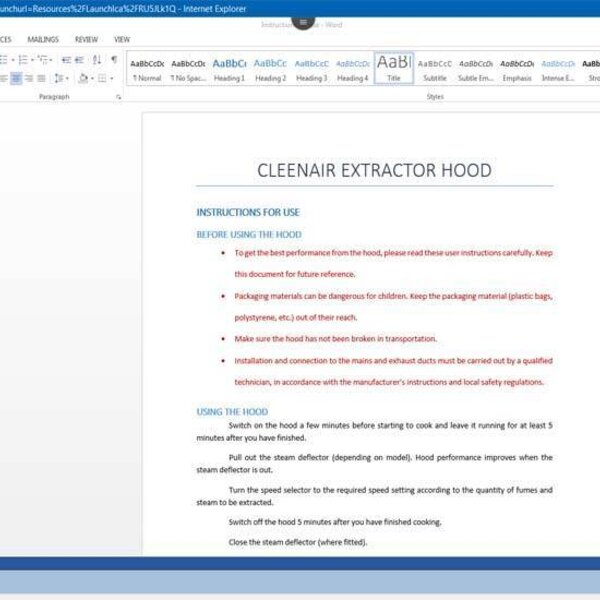Align text to the left

point(4,79)
